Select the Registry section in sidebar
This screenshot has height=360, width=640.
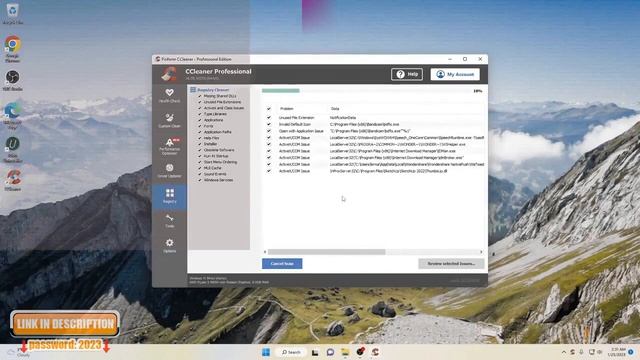[169, 196]
